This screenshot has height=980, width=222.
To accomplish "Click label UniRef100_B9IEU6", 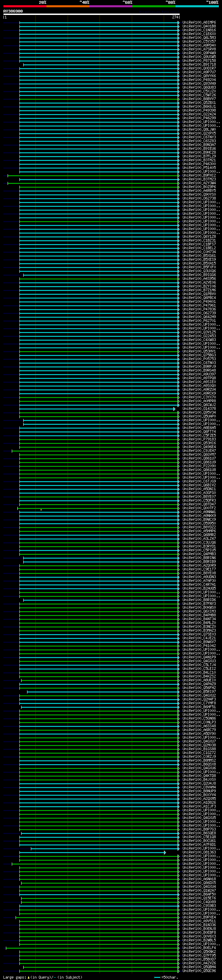I will pos(199,149).
